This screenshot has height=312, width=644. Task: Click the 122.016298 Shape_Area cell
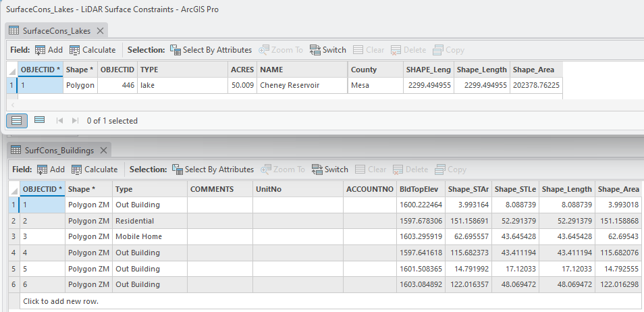[x=618, y=284]
